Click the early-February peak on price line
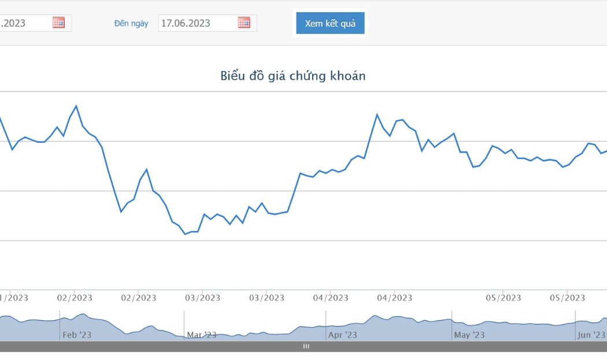This screenshot has width=607, height=364. [76, 106]
